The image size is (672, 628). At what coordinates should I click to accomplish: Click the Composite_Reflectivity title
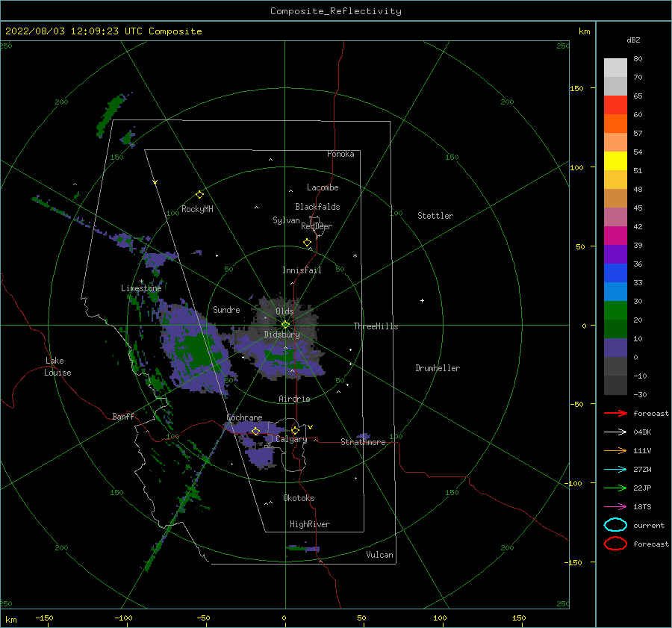click(x=336, y=11)
